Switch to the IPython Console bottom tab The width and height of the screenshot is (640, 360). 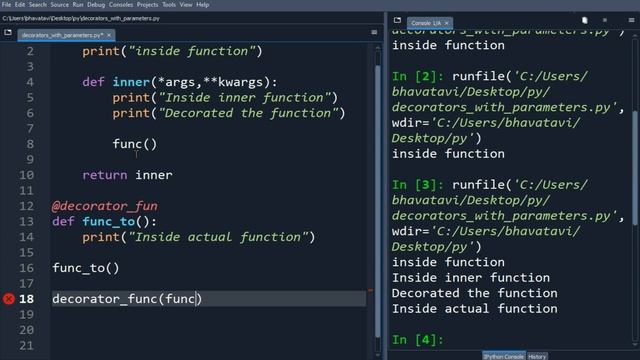[504, 356]
